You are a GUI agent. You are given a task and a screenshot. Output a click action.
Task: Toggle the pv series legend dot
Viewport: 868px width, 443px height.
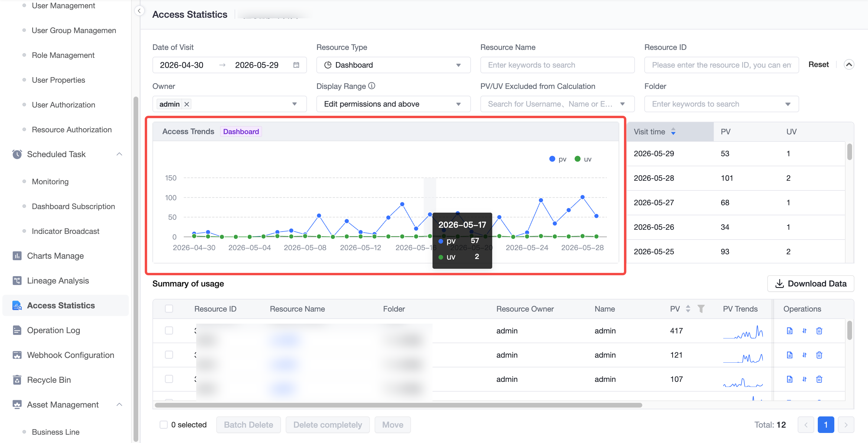coord(552,159)
